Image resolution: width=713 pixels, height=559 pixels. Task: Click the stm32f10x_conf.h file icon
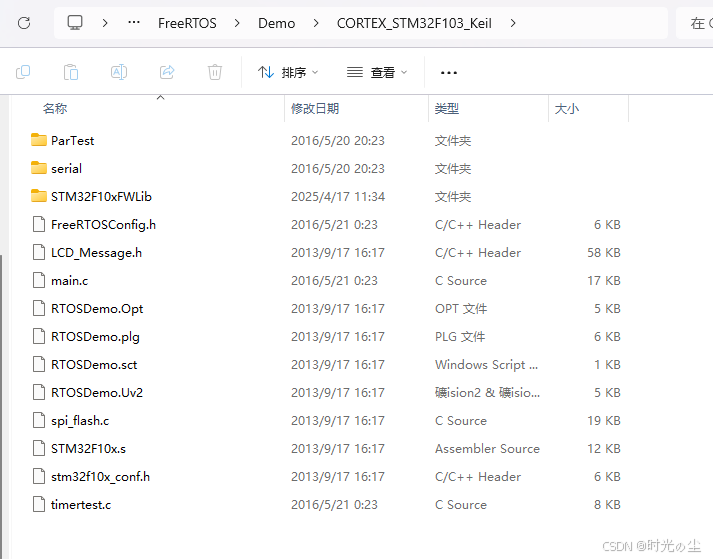[39, 476]
